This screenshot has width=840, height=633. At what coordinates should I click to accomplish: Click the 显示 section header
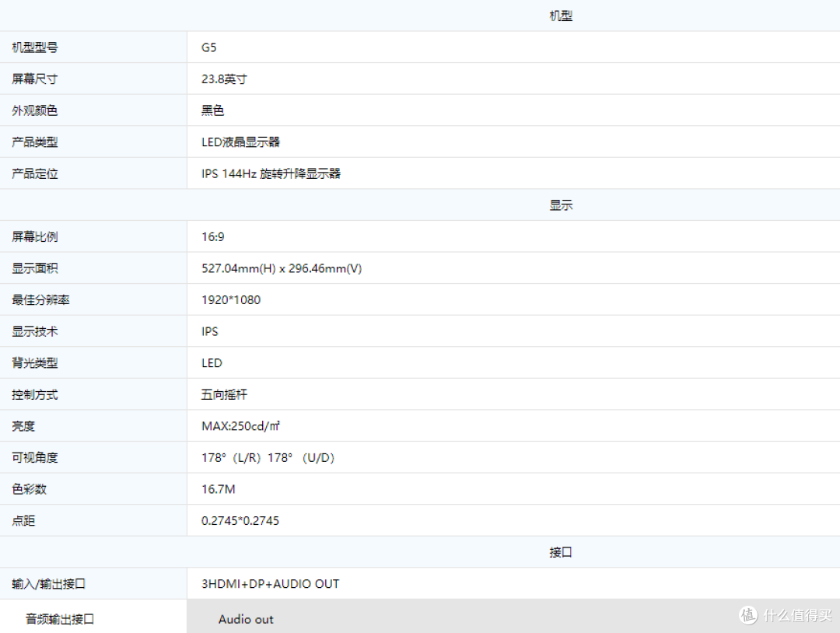tap(560, 205)
